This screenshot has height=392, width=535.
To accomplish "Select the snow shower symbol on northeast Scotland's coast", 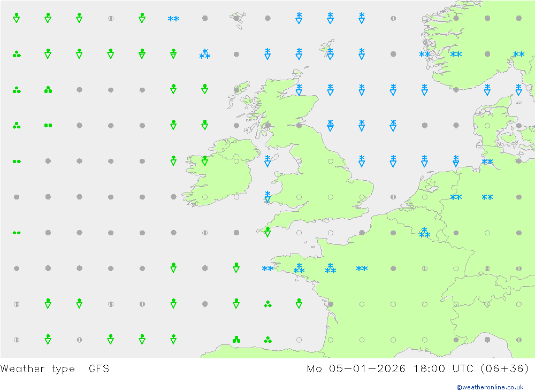I will click(299, 89).
